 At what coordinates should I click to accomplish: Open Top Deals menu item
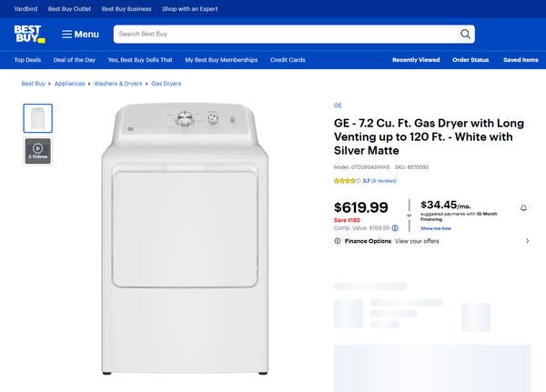click(x=27, y=60)
